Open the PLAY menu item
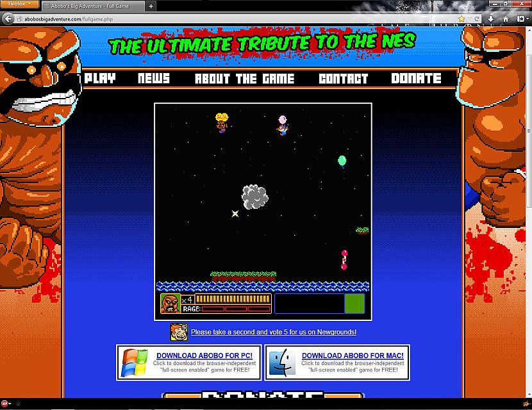This screenshot has height=410, width=532. [x=100, y=79]
